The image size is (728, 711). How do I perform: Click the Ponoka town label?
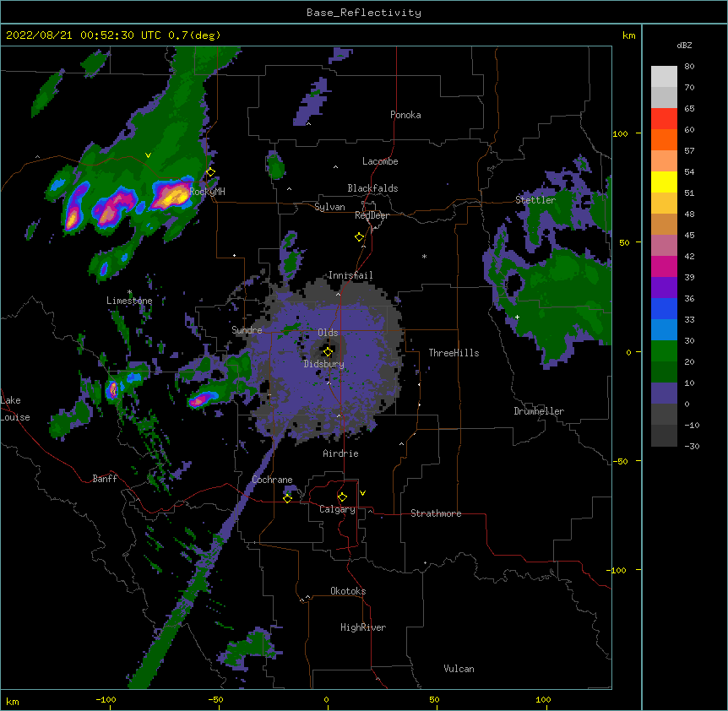405,115
